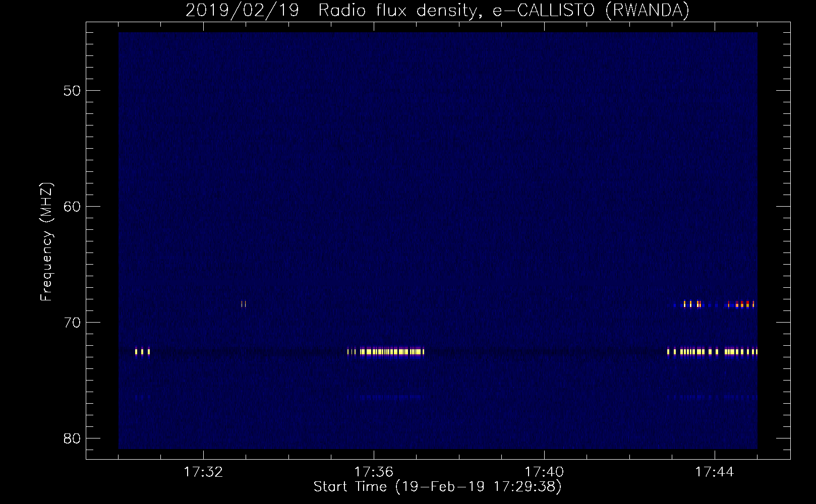
Task: Click the time tick label '17:36'
Action: pyautogui.click(x=374, y=472)
